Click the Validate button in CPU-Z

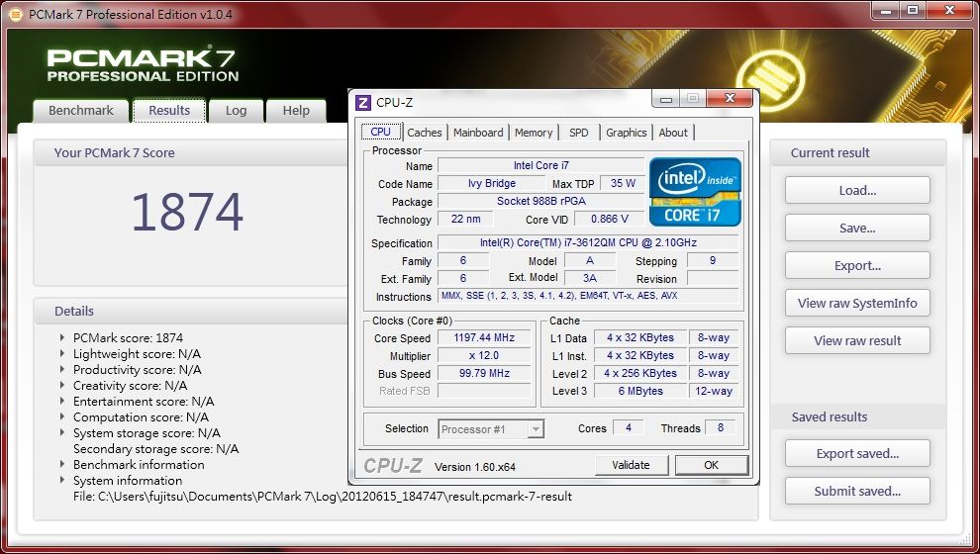[x=631, y=465]
